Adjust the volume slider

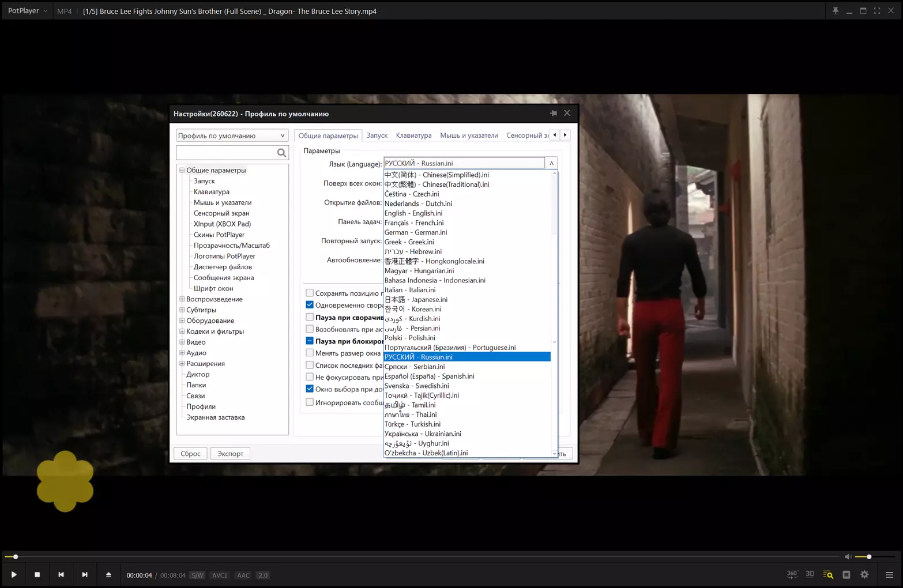point(875,557)
